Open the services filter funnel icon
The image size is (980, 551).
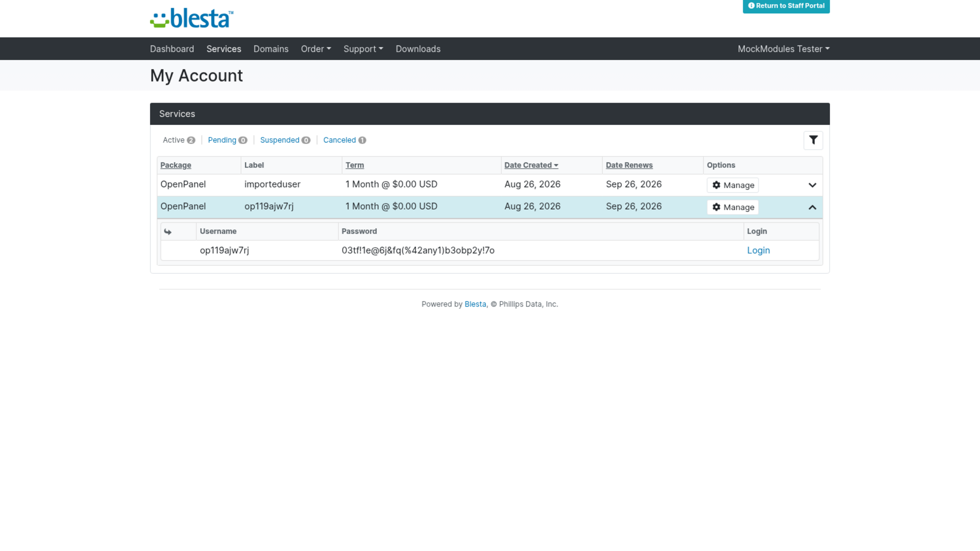[x=813, y=140]
